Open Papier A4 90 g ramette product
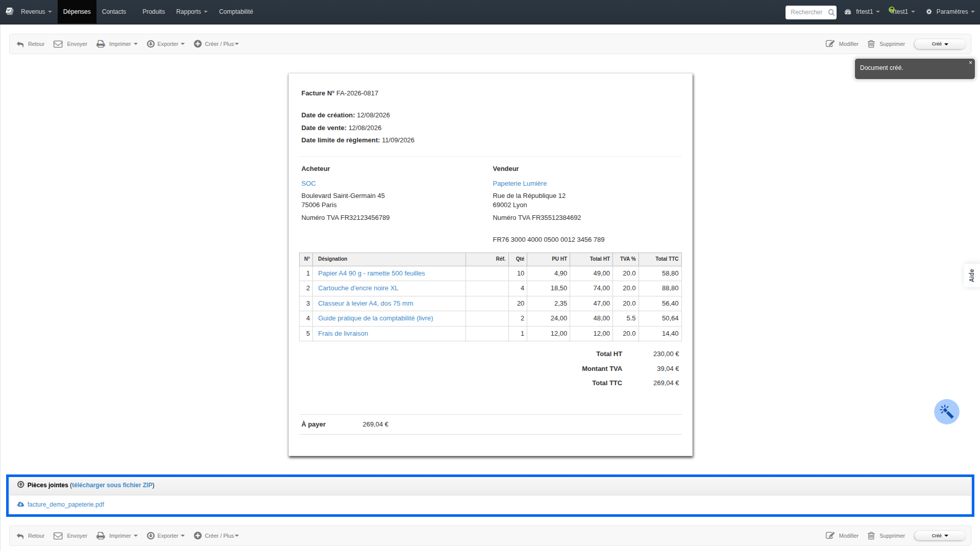Image resolution: width=980 pixels, height=551 pixels. point(372,273)
